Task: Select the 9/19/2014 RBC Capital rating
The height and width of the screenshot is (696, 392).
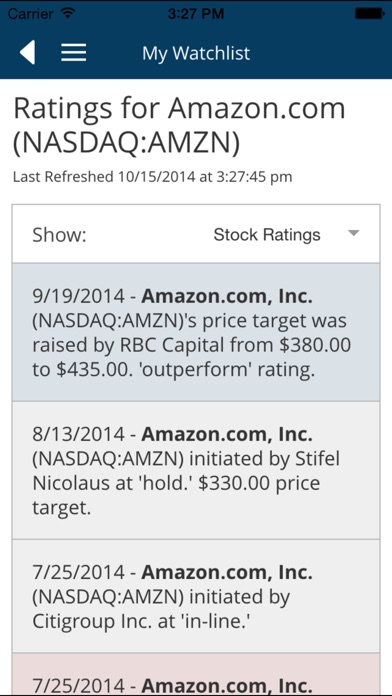Action: point(196,332)
